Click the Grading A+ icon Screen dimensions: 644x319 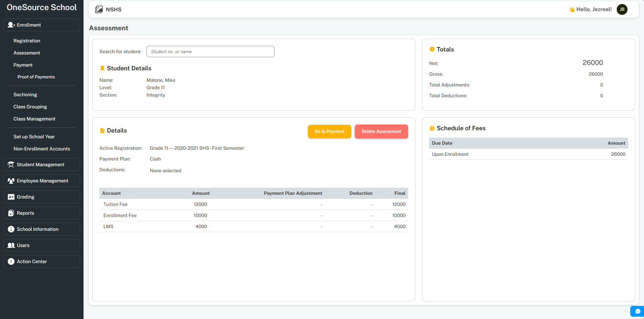pyautogui.click(x=11, y=197)
